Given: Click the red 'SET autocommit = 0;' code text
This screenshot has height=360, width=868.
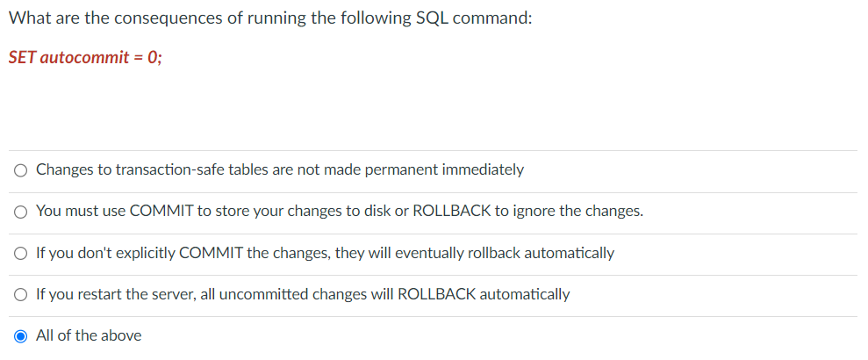Looking at the screenshot, I should (85, 58).
